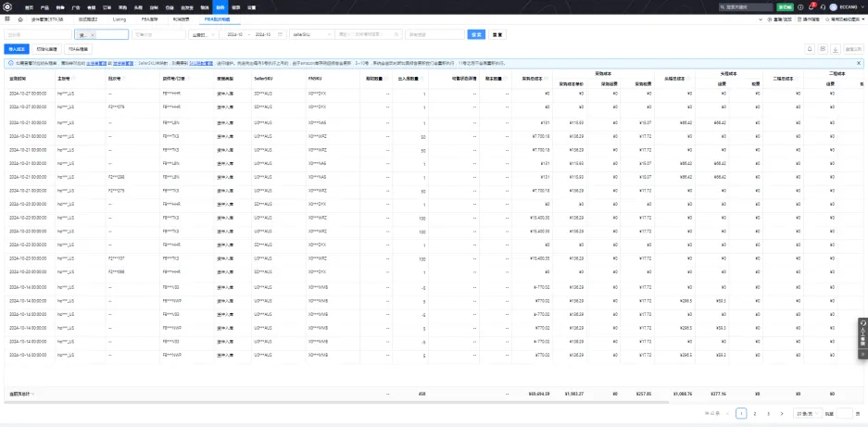Click the reset button next to search
Viewport: 868px width, 427px height.
497,34
